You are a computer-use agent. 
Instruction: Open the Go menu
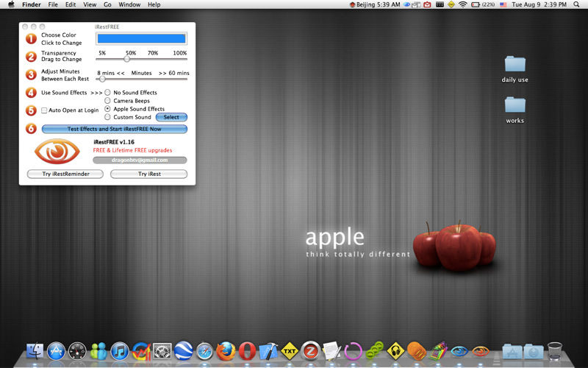[107, 4]
